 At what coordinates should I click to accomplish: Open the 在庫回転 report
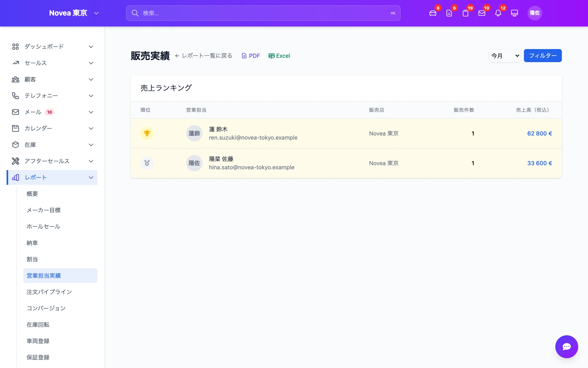[x=60, y=325]
